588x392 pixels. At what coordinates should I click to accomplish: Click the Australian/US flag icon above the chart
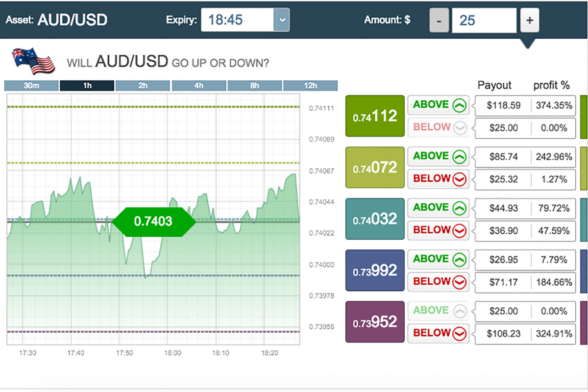(32, 61)
